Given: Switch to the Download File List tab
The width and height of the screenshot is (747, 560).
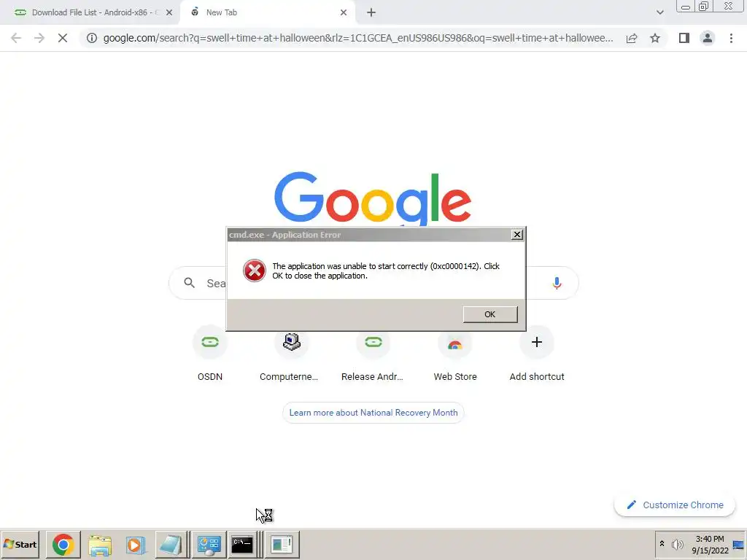Looking at the screenshot, I should click(90, 12).
